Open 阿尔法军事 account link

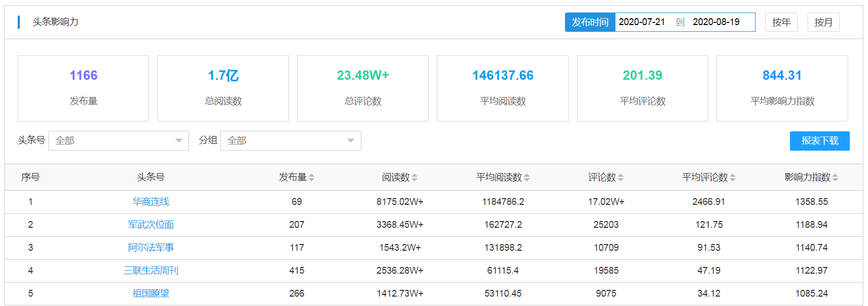pos(150,248)
